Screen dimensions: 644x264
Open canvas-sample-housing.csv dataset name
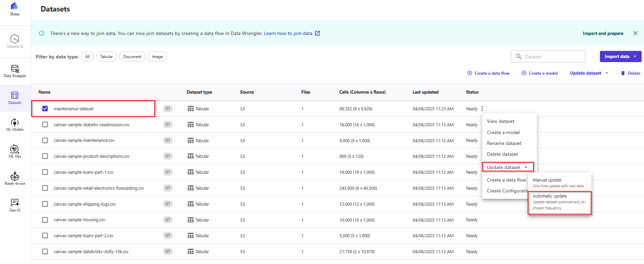pyautogui.click(x=79, y=220)
